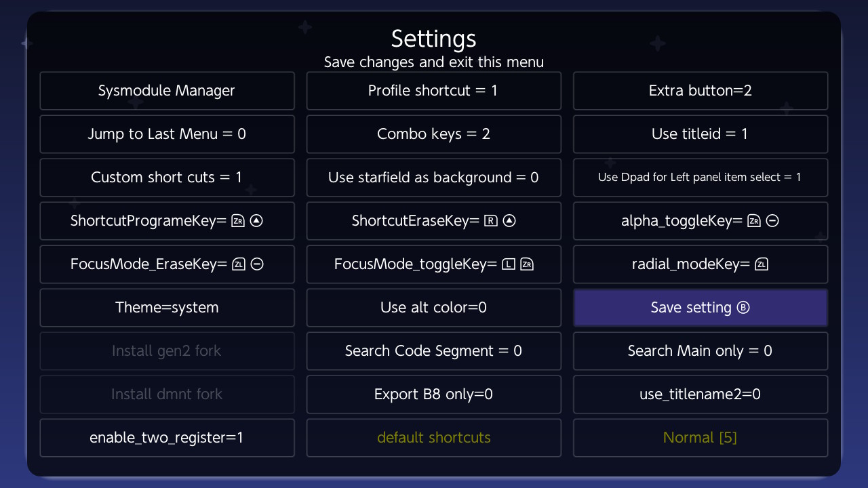The image size is (868, 488).
Task: Change Extra button=2 value
Action: pos(701,91)
